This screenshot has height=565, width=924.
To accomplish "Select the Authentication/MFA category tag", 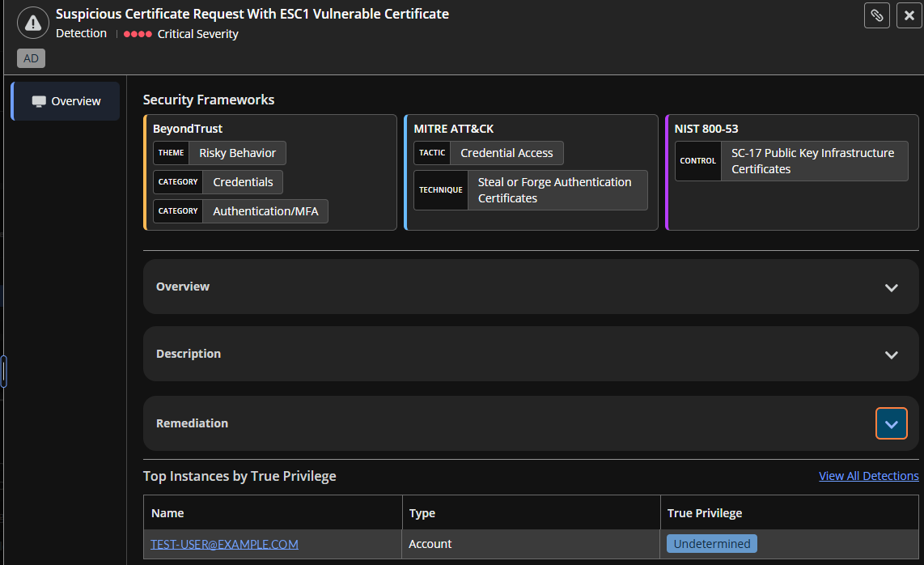I will (240, 211).
